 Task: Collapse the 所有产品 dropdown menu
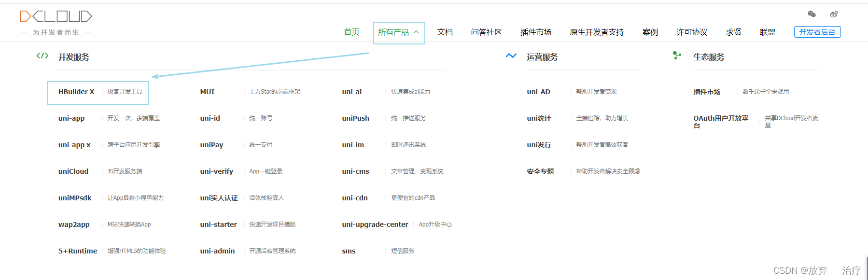click(x=399, y=32)
